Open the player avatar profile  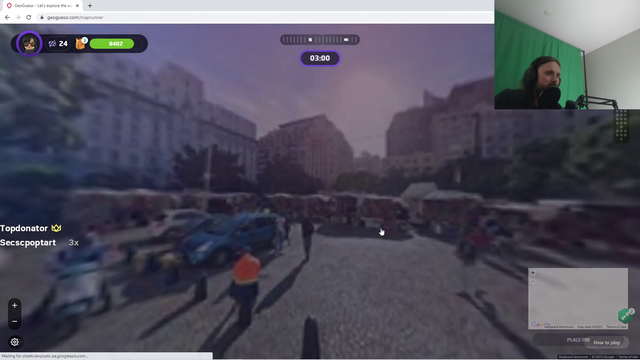click(29, 44)
